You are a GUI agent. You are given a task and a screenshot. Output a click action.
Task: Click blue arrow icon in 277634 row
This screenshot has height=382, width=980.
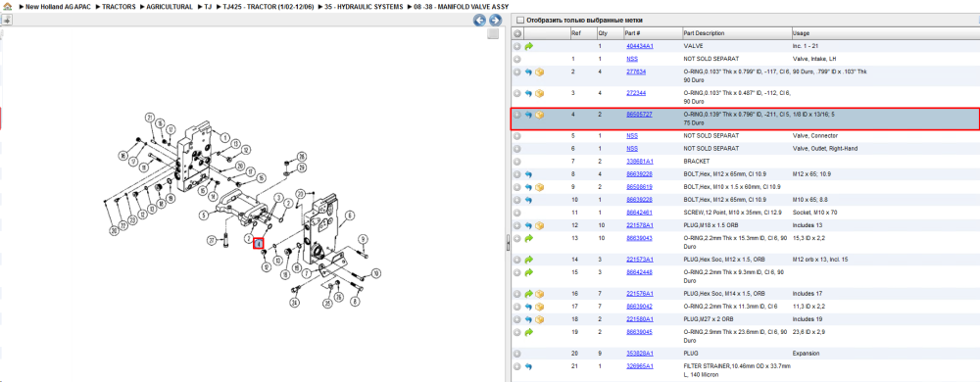(x=529, y=72)
